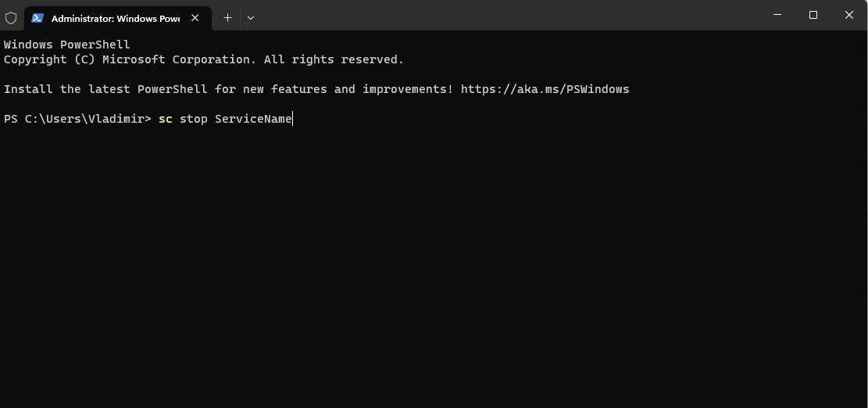The height and width of the screenshot is (408, 868).
Task: Maximize the terminal window
Action: tap(813, 15)
